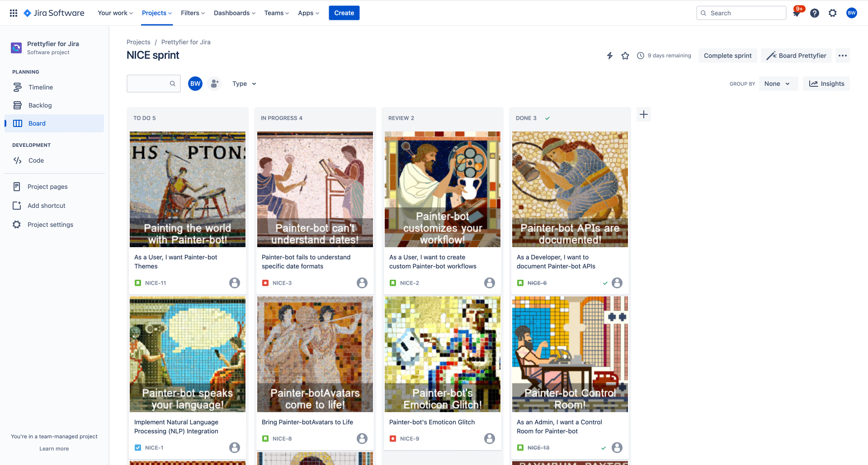Click the top Search field

[x=741, y=13]
